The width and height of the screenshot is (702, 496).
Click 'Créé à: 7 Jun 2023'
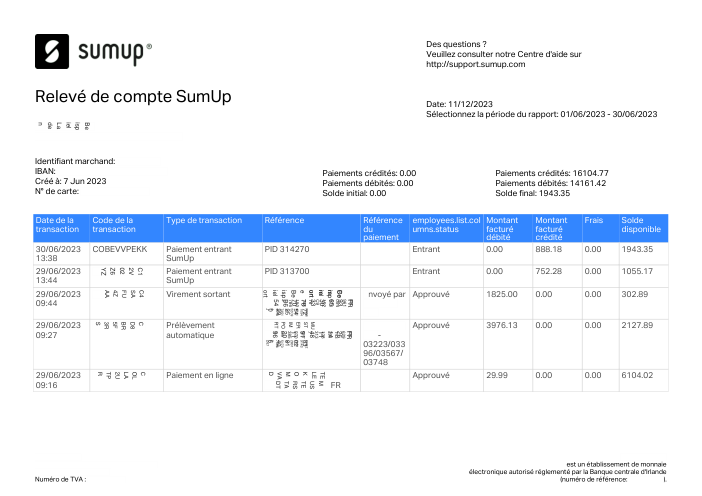point(71,181)
